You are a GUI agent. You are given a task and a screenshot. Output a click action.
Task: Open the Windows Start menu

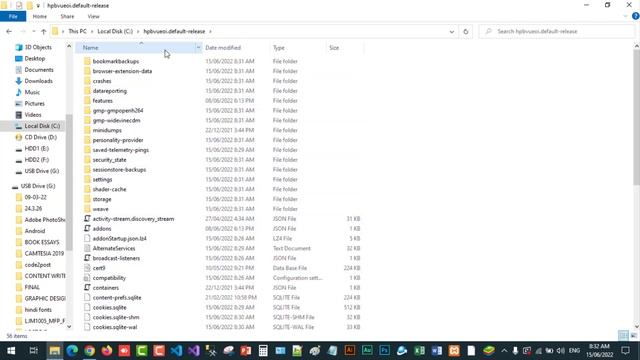(11, 351)
